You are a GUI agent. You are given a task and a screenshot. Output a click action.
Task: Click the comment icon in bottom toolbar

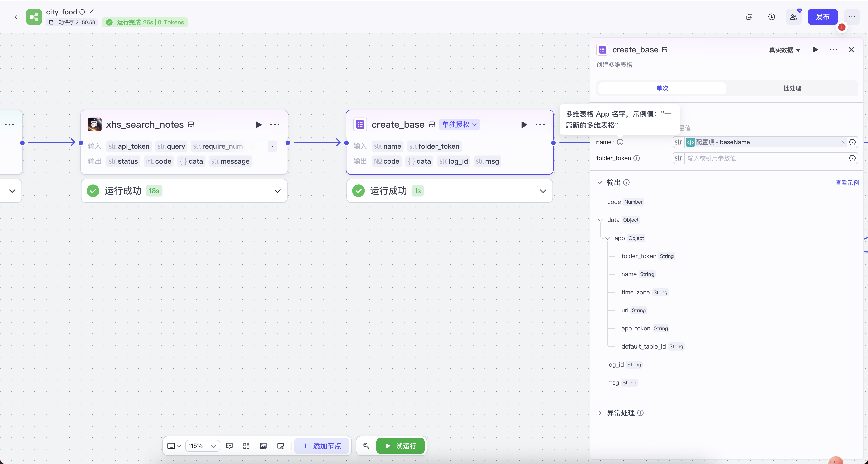click(x=229, y=446)
